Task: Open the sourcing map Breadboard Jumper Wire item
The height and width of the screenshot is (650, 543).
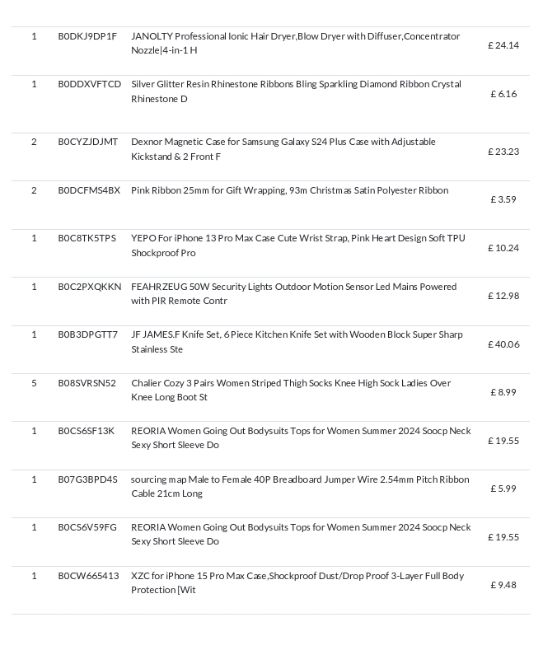Action: [x=300, y=486]
